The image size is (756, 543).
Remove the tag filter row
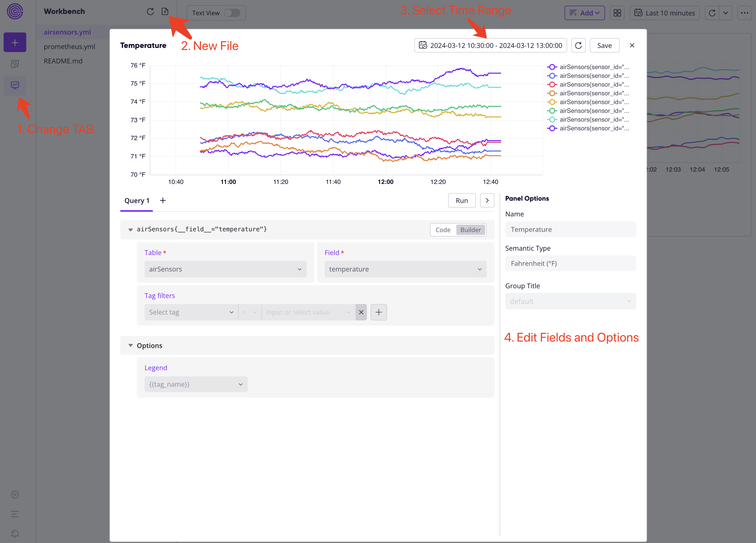click(x=361, y=312)
